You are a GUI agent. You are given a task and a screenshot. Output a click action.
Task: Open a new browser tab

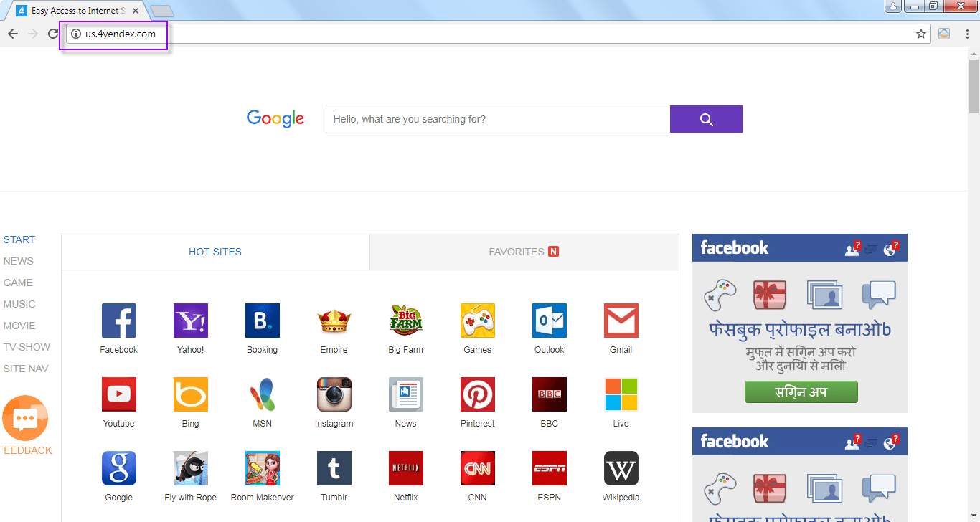162,11
